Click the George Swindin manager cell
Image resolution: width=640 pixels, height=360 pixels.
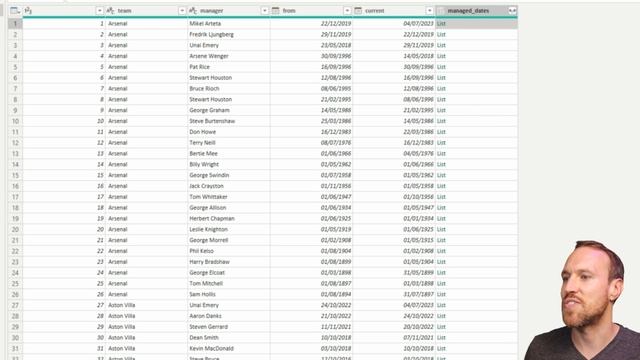point(229,175)
